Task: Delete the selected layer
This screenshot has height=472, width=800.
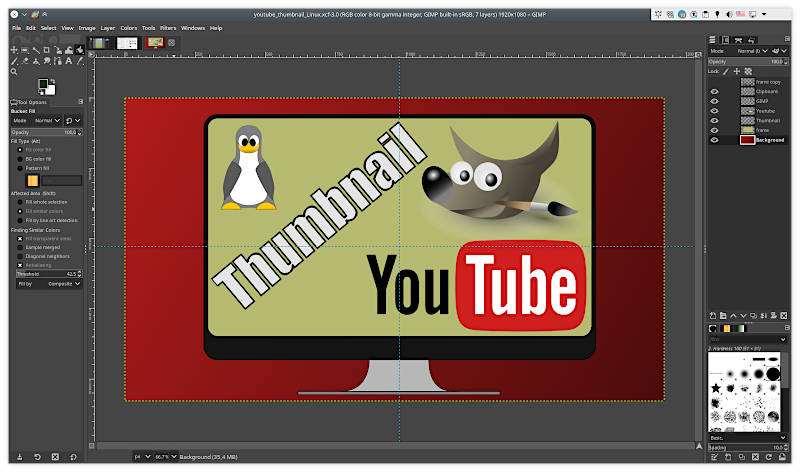Action: tap(784, 315)
